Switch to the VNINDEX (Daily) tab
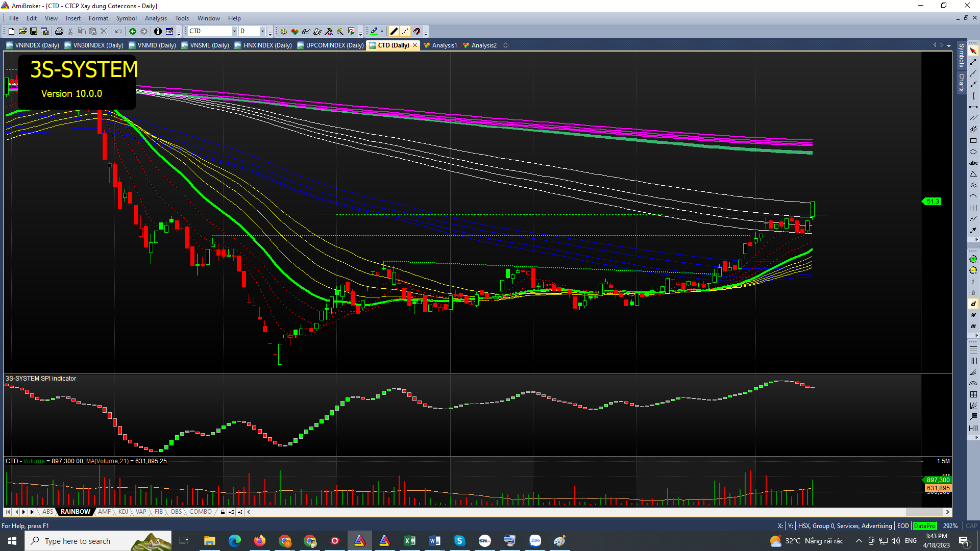Viewport: 980px width, 551px height. (33, 45)
